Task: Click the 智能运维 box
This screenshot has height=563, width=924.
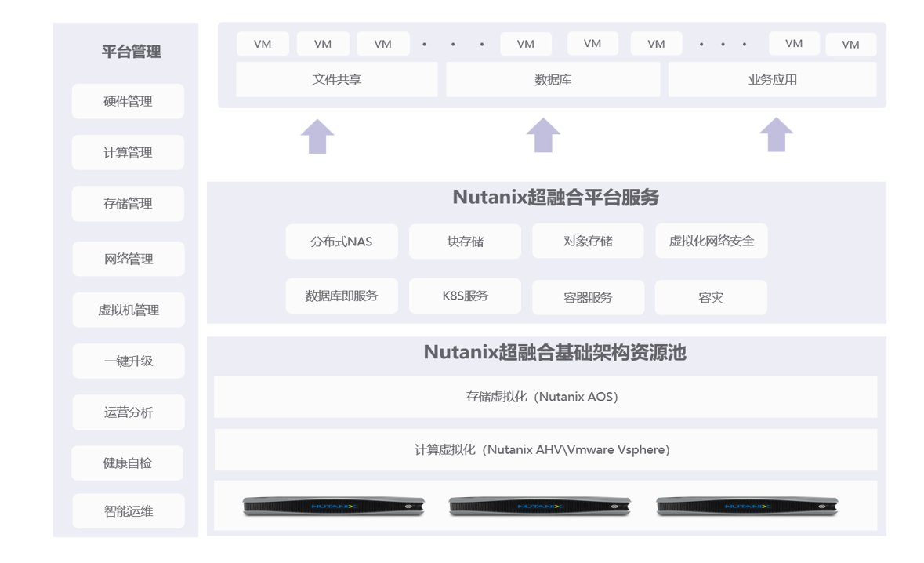Action: [129, 511]
